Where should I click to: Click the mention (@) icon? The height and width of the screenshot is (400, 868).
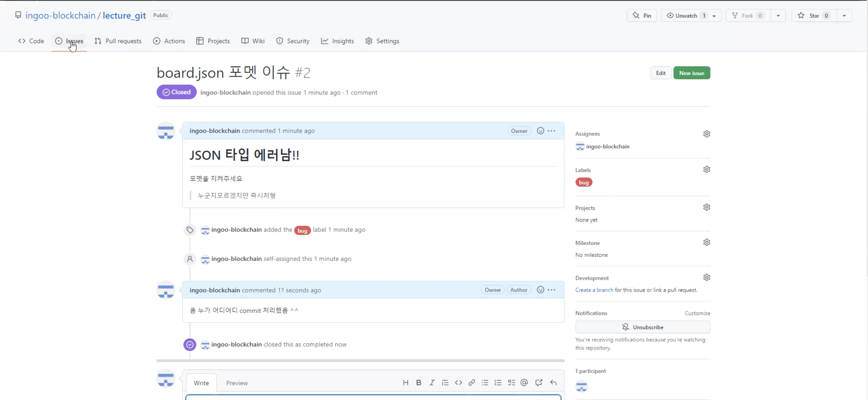tap(524, 382)
